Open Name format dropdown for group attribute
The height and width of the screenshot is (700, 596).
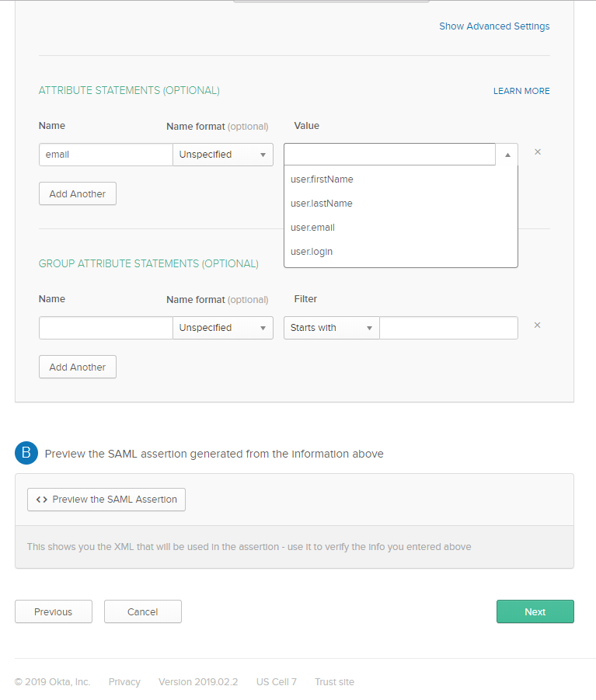click(223, 328)
